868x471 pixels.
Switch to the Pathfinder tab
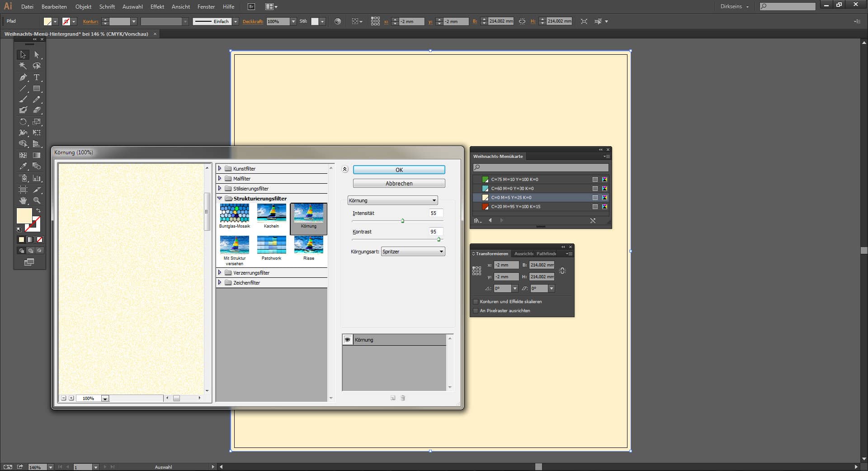(x=546, y=254)
